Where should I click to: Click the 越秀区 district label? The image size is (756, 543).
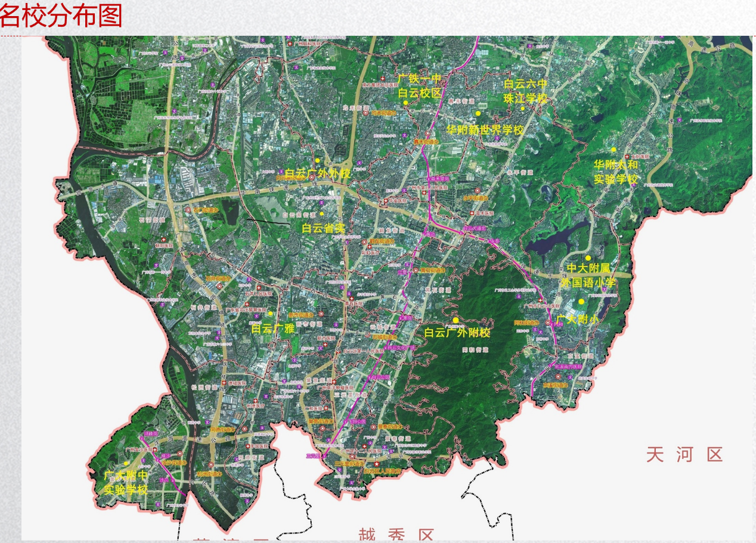(x=396, y=535)
